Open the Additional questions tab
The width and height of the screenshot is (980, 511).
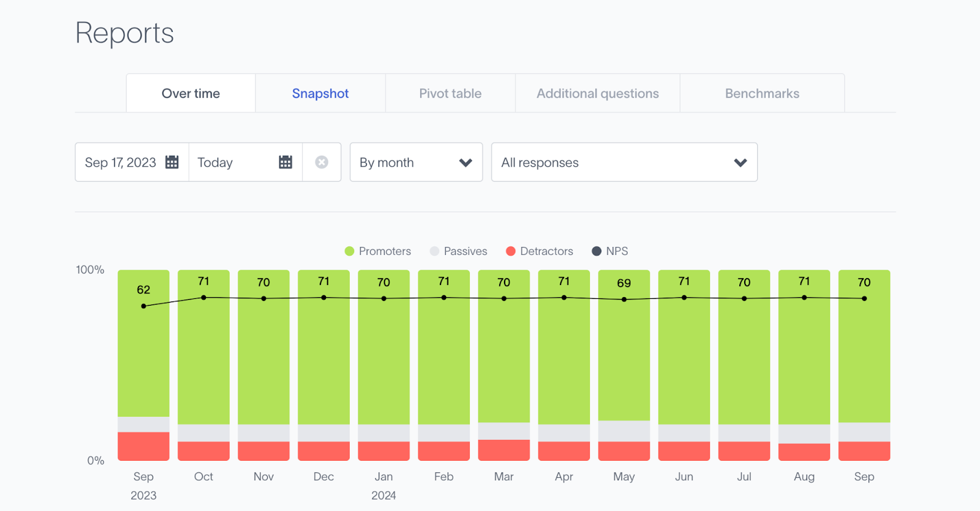598,93
